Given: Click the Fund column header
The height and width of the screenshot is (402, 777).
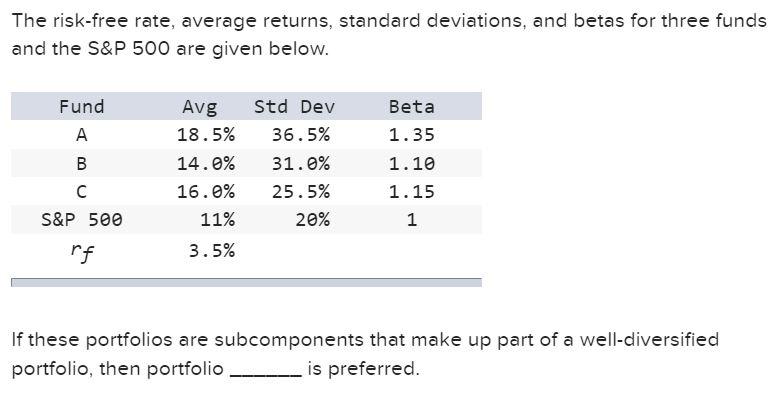Looking at the screenshot, I should (81, 107).
